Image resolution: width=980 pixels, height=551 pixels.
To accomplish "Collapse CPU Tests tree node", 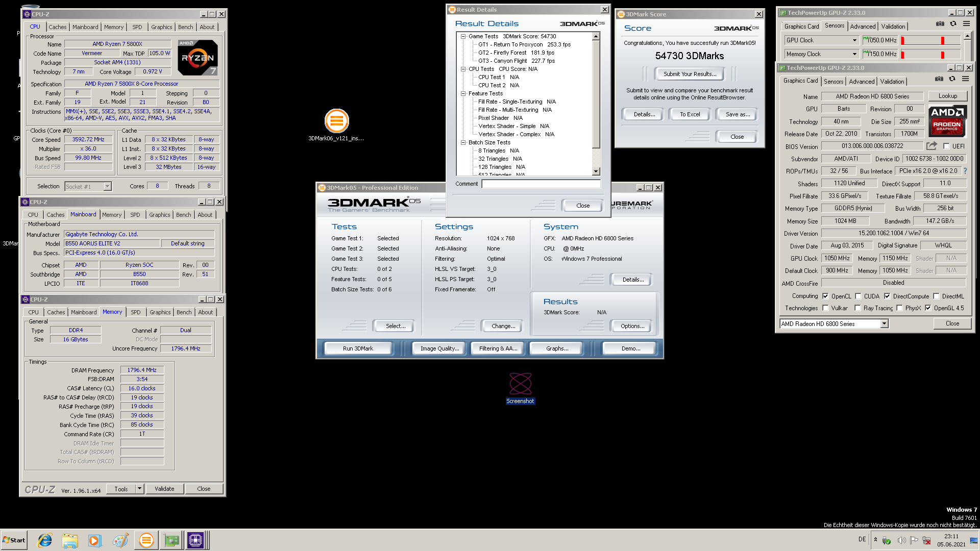I will 463,69.
